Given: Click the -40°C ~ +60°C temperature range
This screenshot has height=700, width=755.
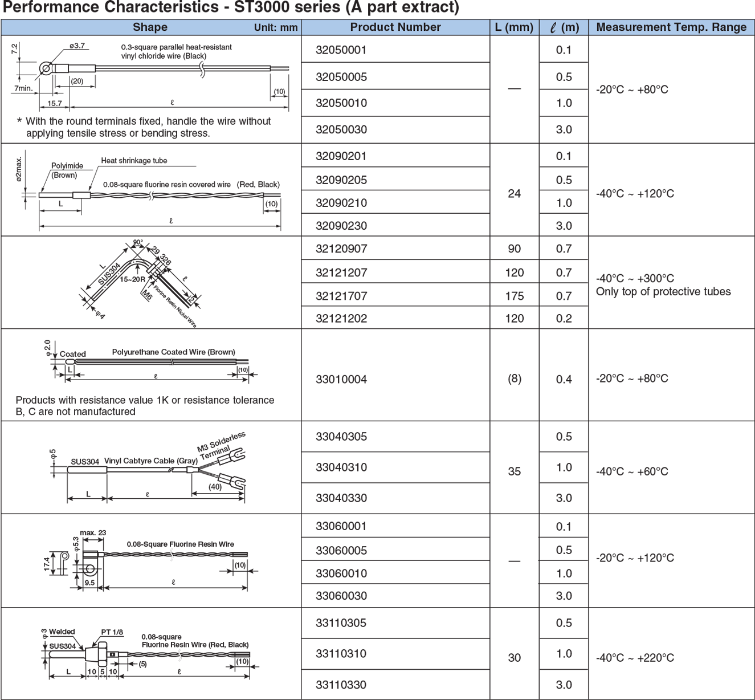Looking at the screenshot, I should pos(632,472).
